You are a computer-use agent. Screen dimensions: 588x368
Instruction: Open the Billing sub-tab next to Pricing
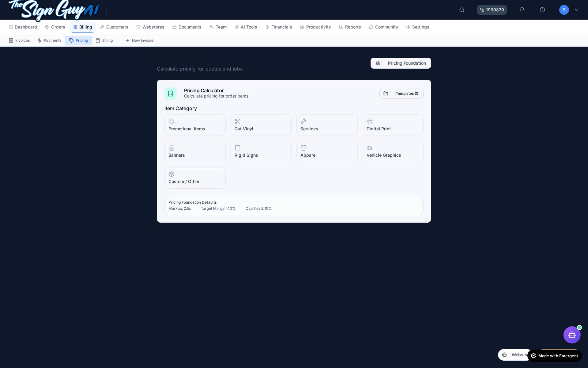click(x=104, y=40)
